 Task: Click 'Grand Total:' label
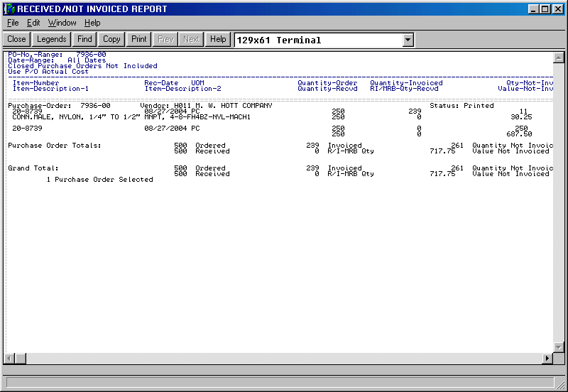coord(33,168)
